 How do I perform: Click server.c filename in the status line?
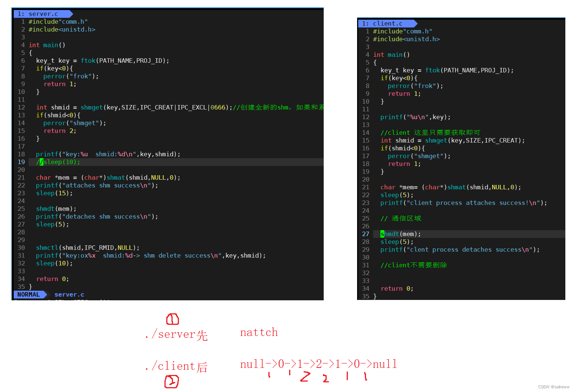pyautogui.click(x=69, y=294)
